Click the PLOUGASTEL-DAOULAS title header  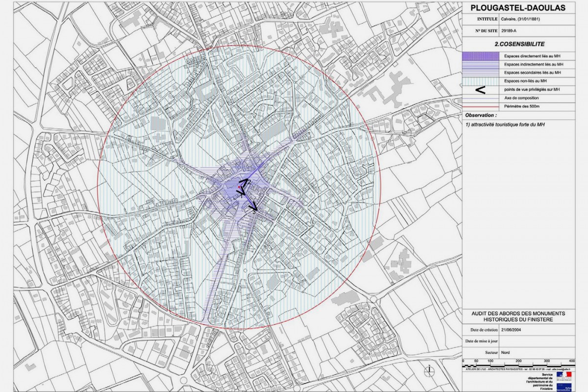click(x=524, y=8)
